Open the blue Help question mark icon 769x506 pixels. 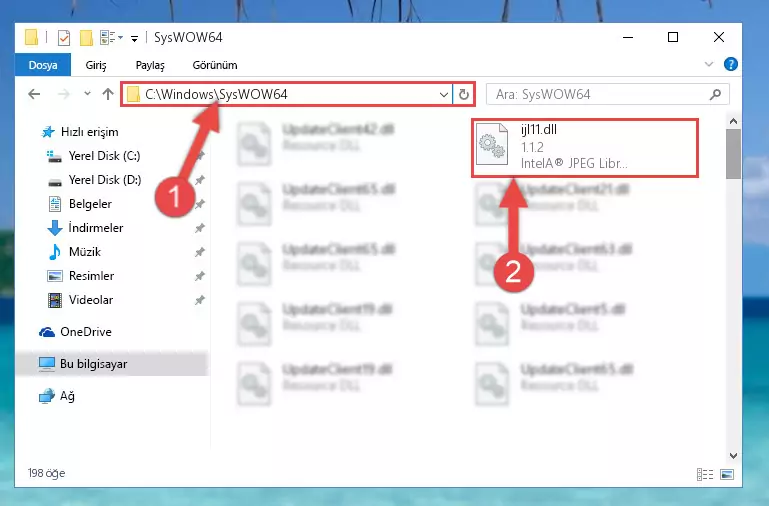tap(731, 64)
